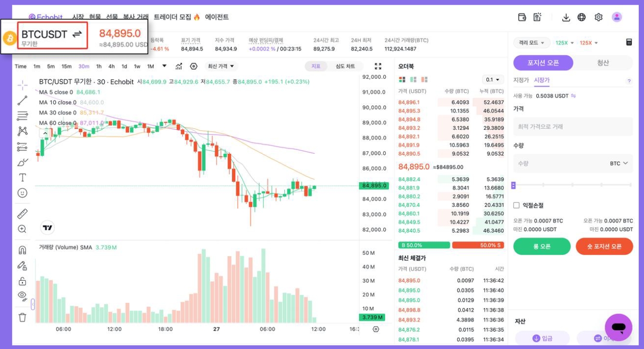Collapse the indicator legend chevron

coord(45,133)
